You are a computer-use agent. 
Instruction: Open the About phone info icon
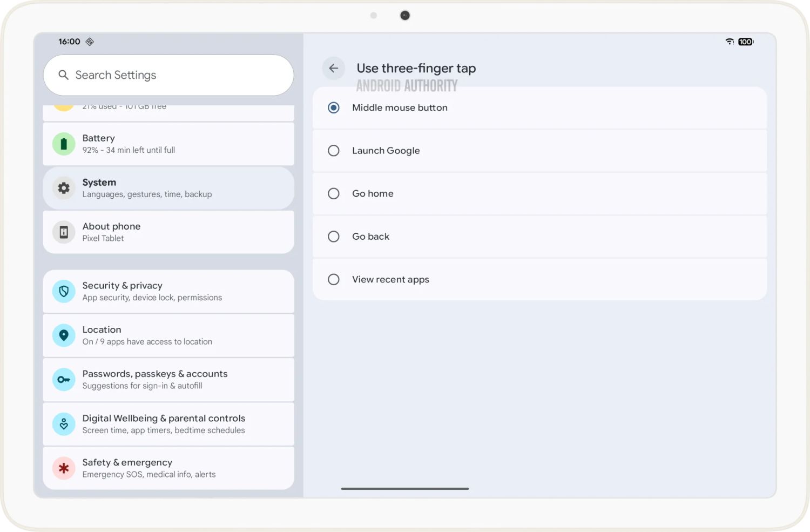coord(64,232)
